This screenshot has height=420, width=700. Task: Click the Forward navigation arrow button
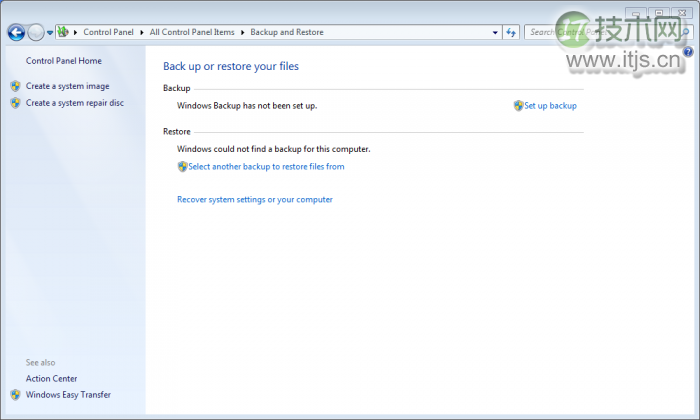click(36, 33)
